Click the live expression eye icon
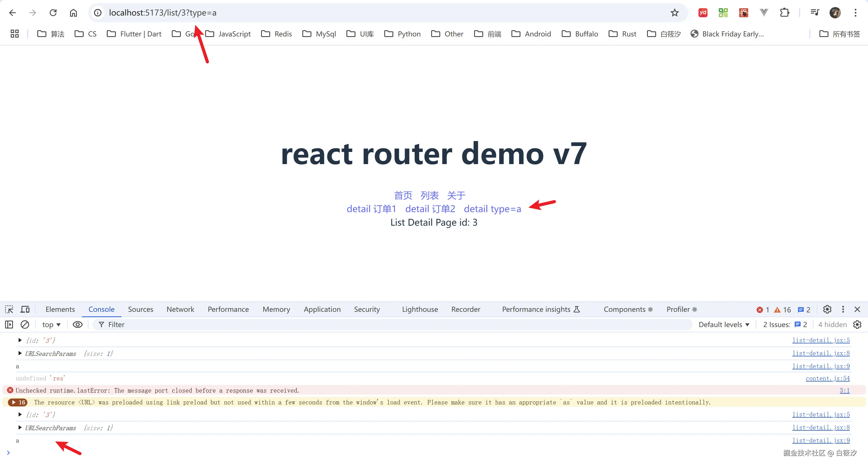Viewport: 868px width, 468px height. 77,325
